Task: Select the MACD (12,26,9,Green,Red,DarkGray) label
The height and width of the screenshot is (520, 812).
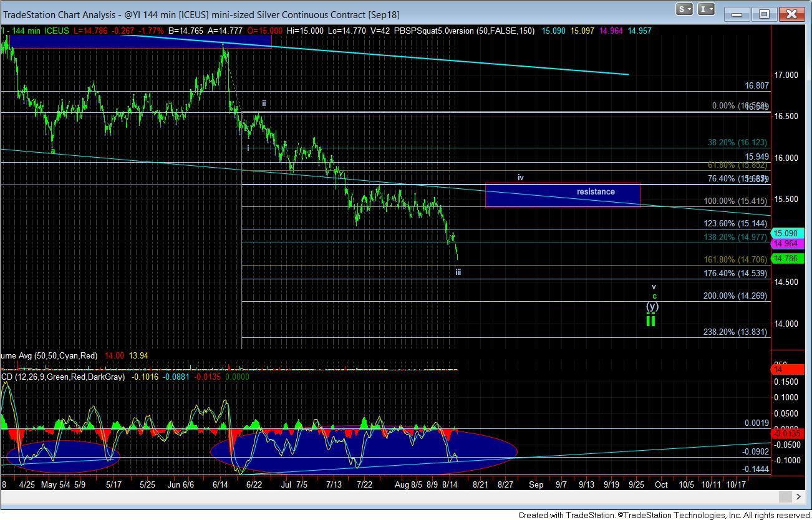Action: pyautogui.click(x=62, y=377)
